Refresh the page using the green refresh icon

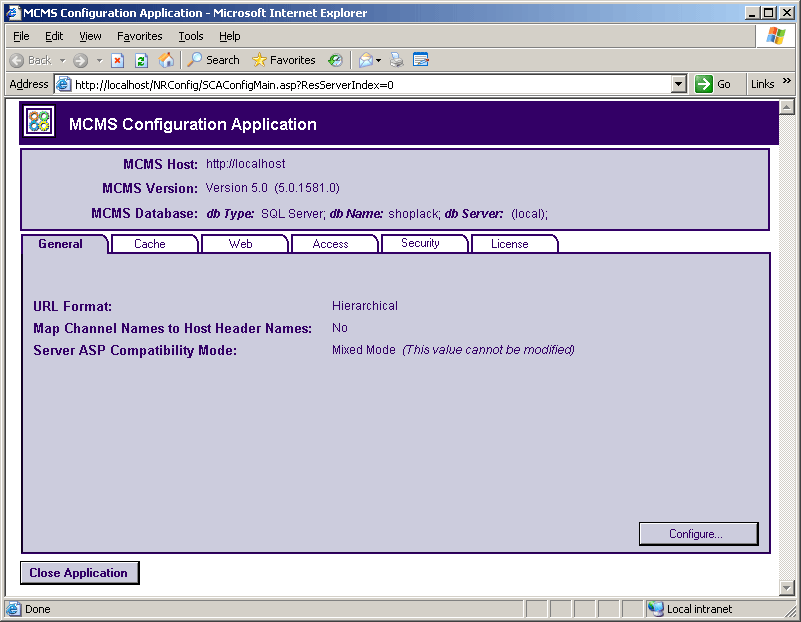tap(142, 60)
